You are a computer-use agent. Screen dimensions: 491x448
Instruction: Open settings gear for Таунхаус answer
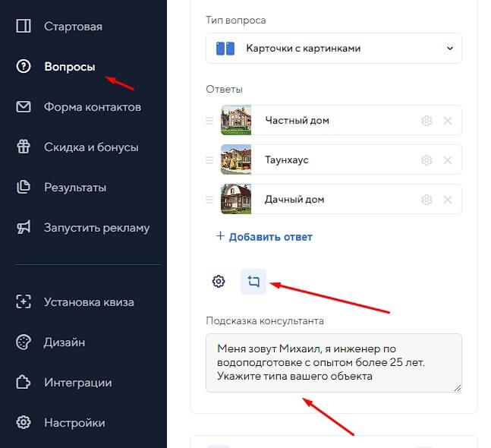[x=426, y=160]
